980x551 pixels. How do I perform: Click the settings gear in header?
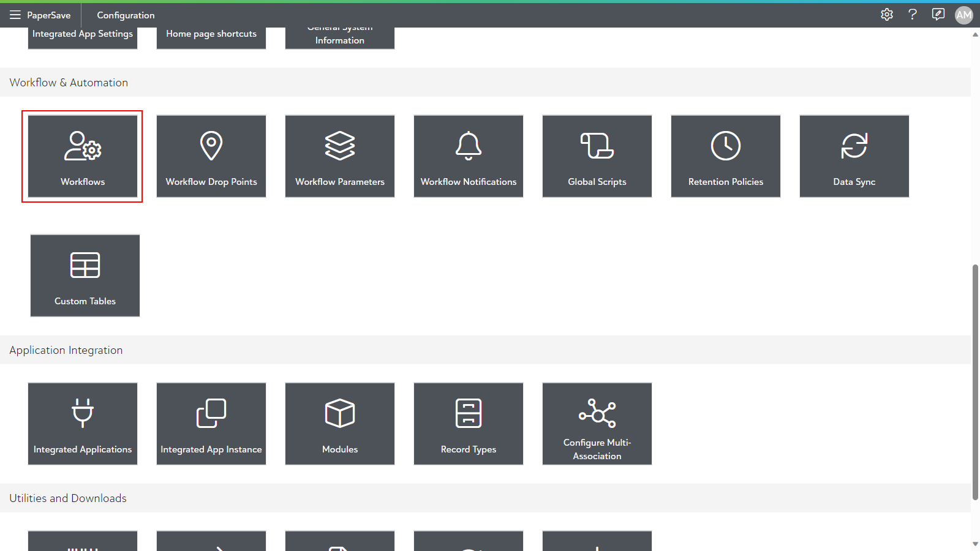(887, 15)
